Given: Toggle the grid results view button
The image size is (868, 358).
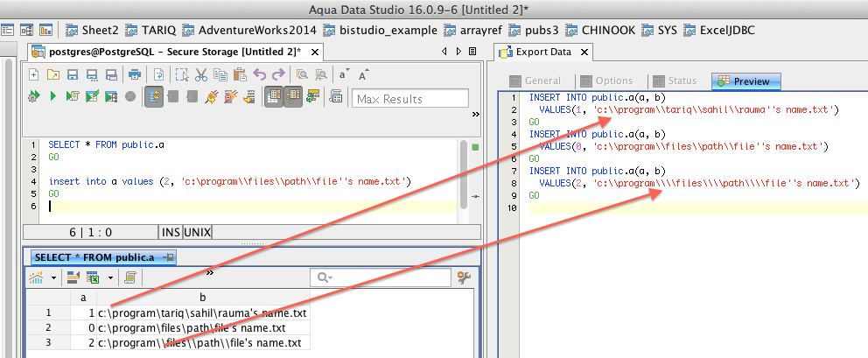Looking at the screenshot, I should coord(274,96).
